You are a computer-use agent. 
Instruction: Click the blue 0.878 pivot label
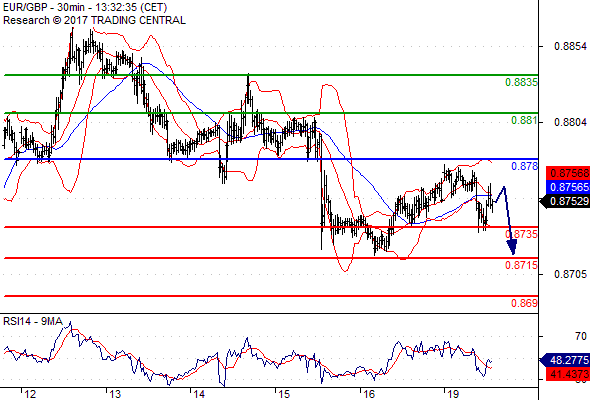click(x=524, y=166)
